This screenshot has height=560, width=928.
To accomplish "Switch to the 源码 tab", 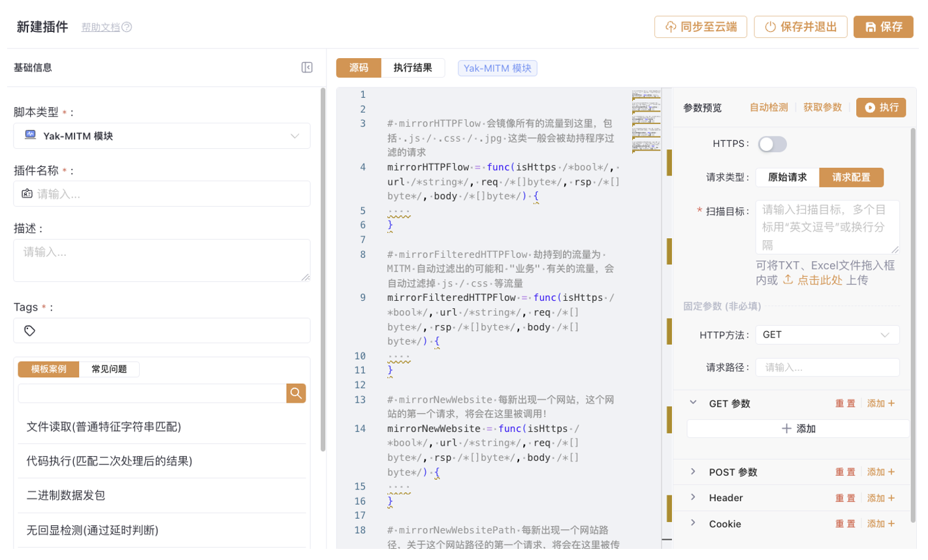I will click(x=359, y=68).
